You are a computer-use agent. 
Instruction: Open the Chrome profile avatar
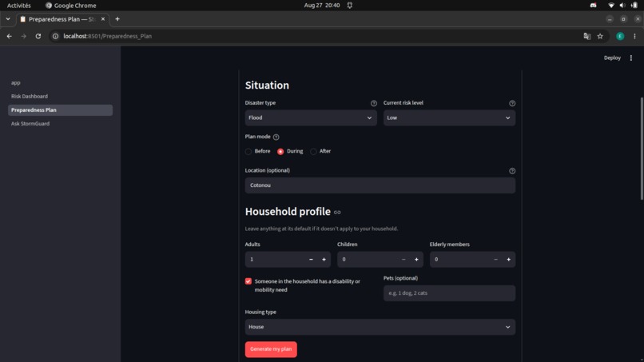point(620,36)
